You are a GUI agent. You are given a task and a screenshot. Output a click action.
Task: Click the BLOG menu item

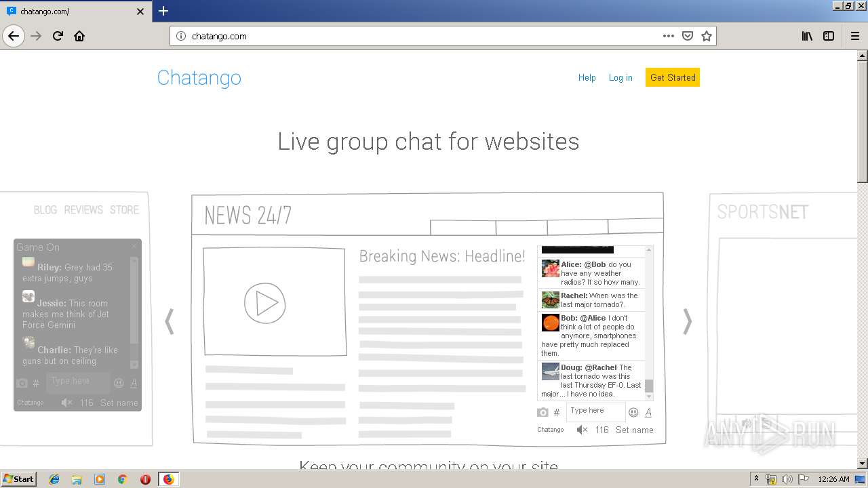point(45,210)
